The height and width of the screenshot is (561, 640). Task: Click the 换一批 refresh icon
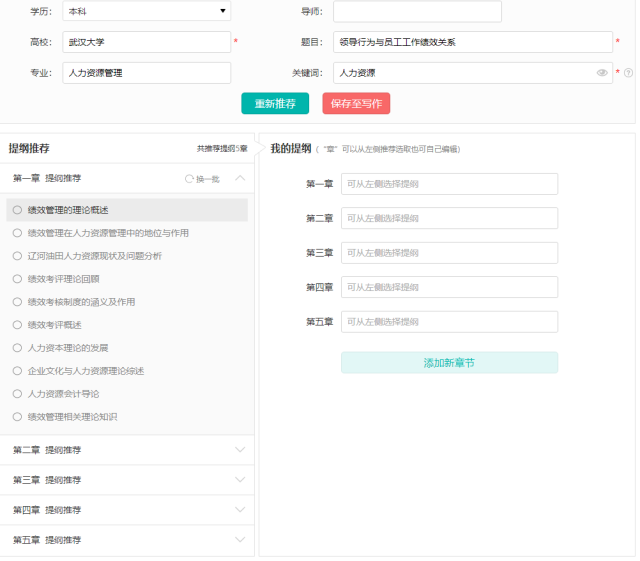pos(189,179)
